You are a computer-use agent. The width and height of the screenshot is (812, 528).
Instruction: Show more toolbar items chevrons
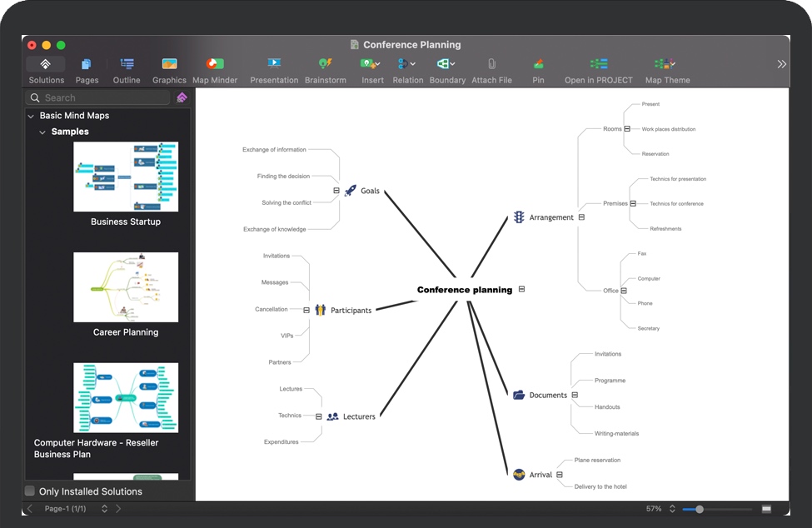781,64
